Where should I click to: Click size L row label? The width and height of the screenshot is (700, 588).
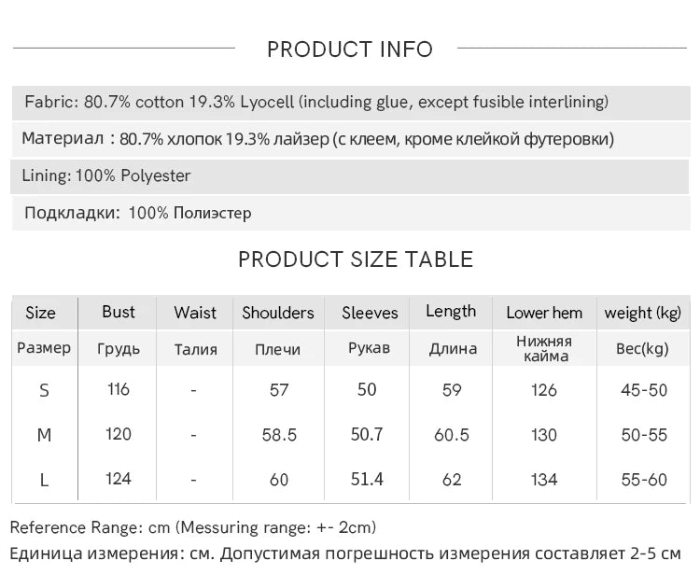tap(44, 481)
